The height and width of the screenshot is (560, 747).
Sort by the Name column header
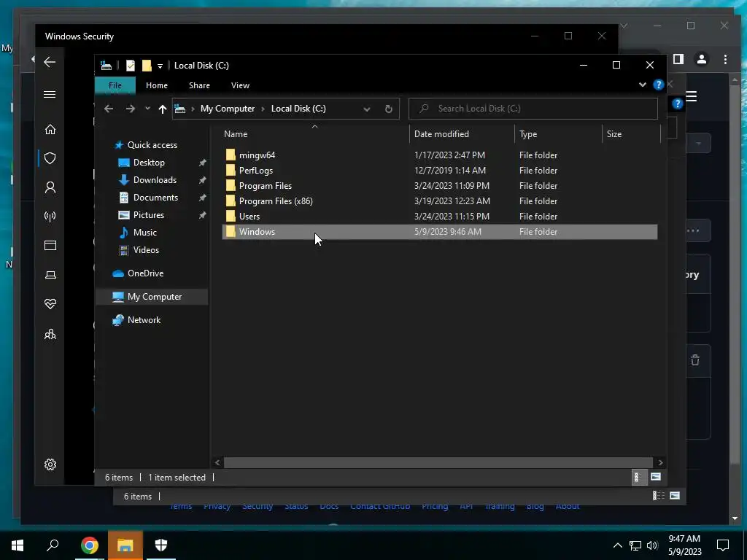point(314,134)
